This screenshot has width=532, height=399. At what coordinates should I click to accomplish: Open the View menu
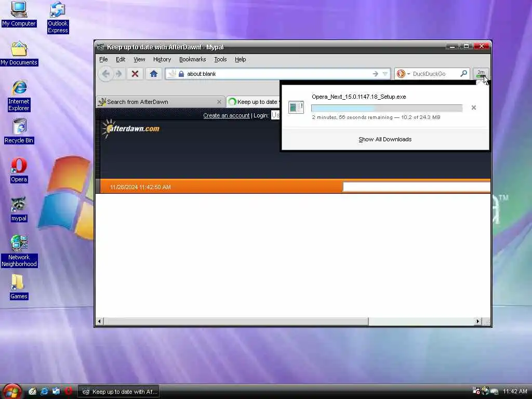[139, 59]
